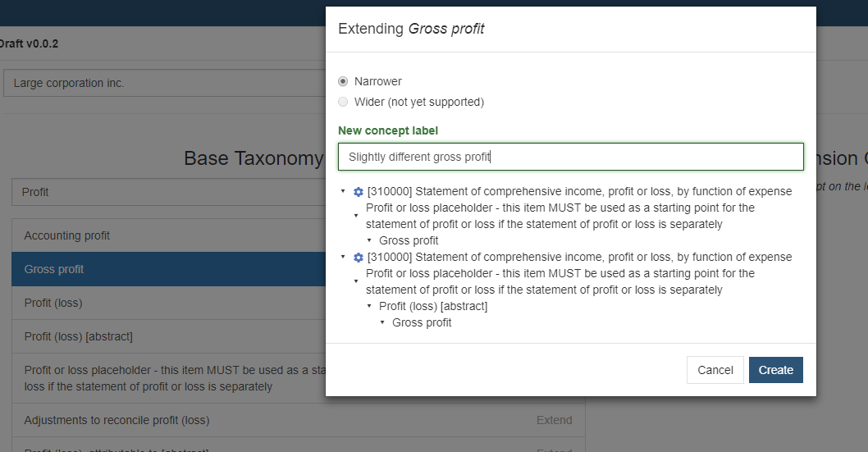Select the Profit (loss) list entry
Viewport: 868px width, 452px height.
pyautogui.click(x=169, y=304)
